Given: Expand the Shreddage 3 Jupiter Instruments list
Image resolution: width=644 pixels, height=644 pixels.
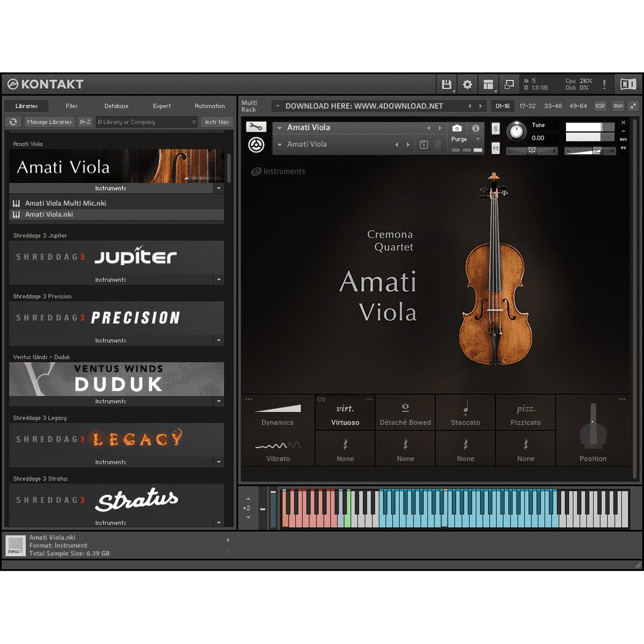Looking at the screenshot, I should click(218, 279).
